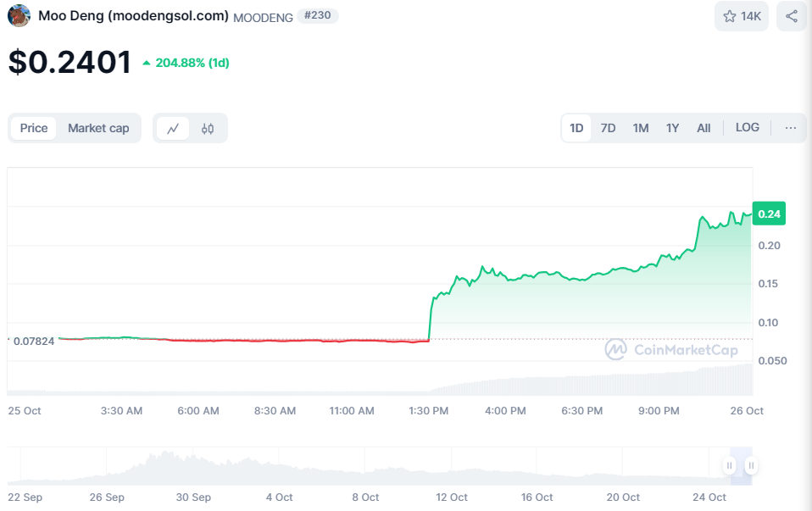Click the green 0.24 current price tag
The width and height of the screenshot is (812, 511).
click(769, 214)
